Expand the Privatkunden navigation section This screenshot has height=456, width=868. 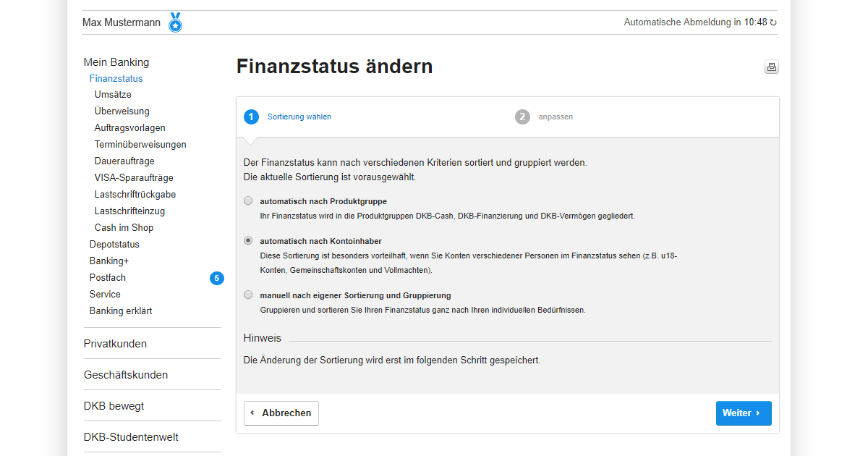tap(115, 344)
